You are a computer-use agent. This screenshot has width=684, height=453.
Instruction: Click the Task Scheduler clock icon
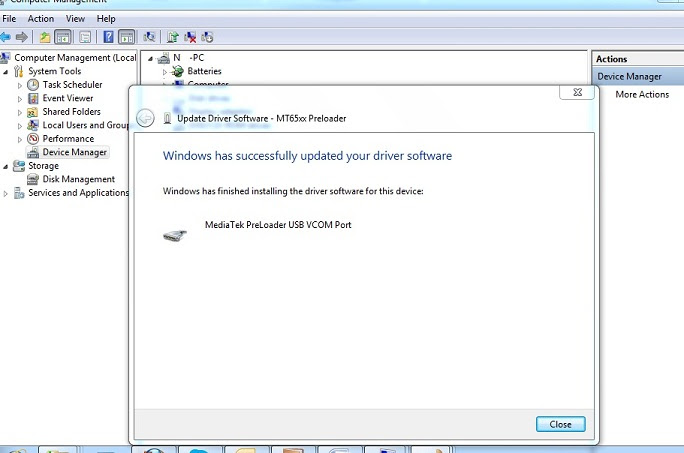[33, 85]
